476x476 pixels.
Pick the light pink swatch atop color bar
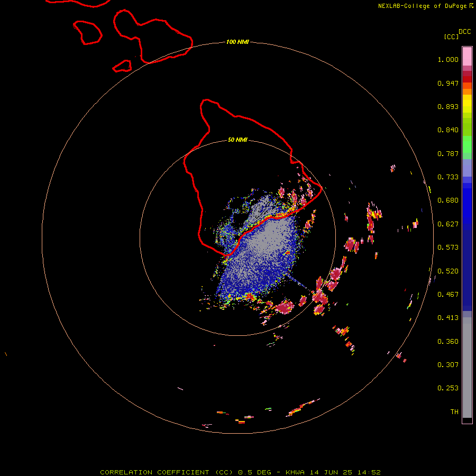coord(467,56)
